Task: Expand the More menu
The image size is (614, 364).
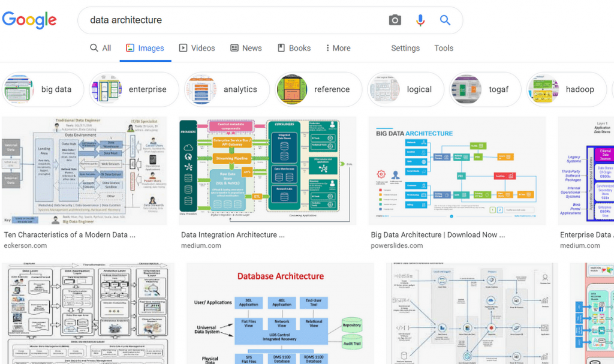Action: (x=338, y=48)
